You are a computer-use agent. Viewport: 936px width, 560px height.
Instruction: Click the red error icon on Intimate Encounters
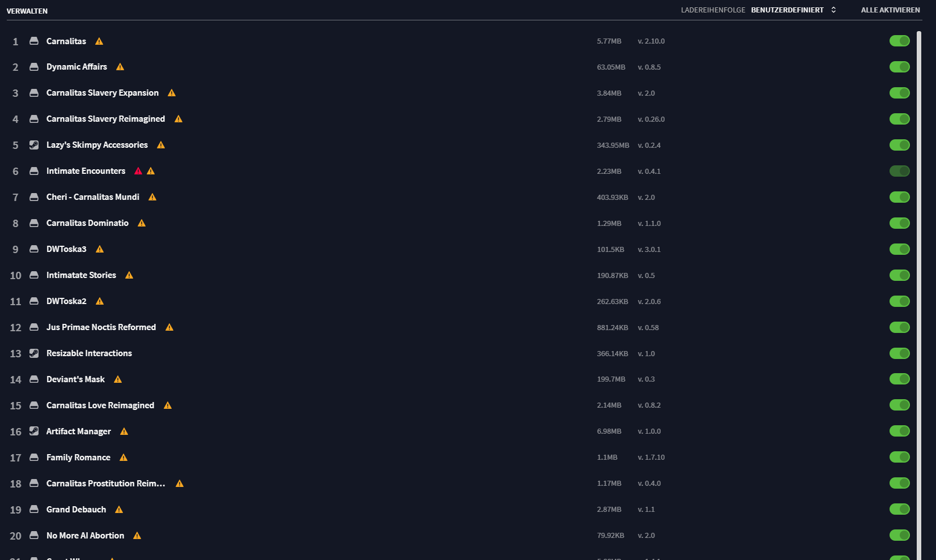click(x=138, y=171)
